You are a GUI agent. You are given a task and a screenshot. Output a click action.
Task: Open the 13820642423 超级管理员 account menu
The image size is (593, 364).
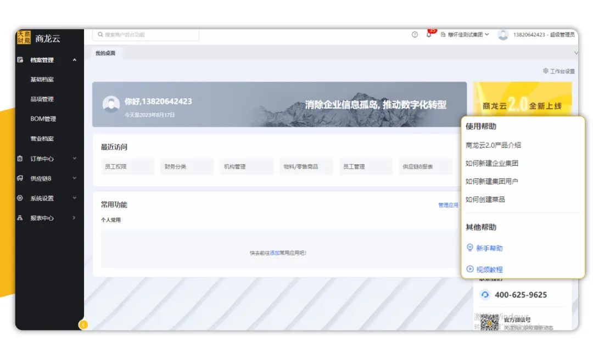coord(544,35)
